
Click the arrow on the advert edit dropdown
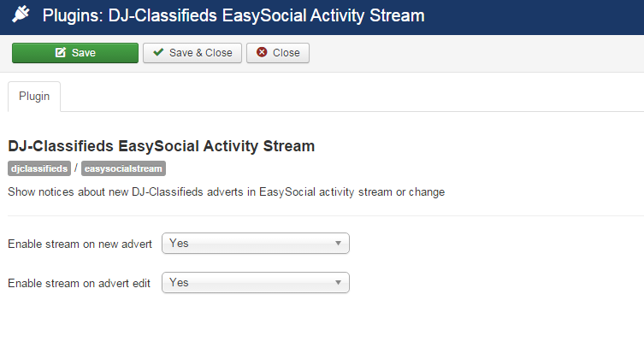(339, 282)
